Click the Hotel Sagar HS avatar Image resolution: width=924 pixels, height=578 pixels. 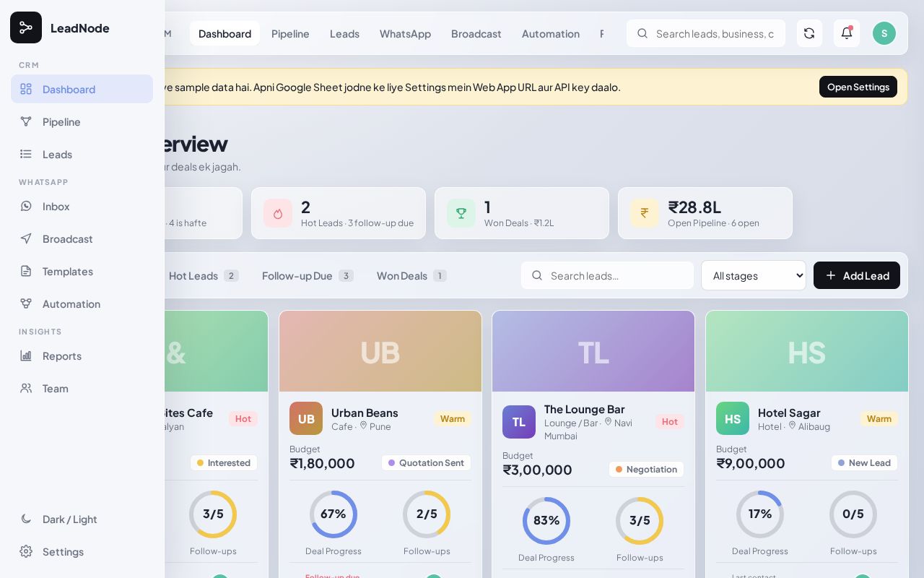pyautogui.click(x=733, y=418)
